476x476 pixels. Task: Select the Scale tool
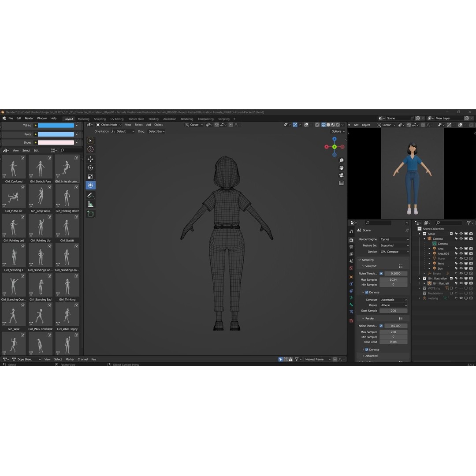click(x=90, y=177)
